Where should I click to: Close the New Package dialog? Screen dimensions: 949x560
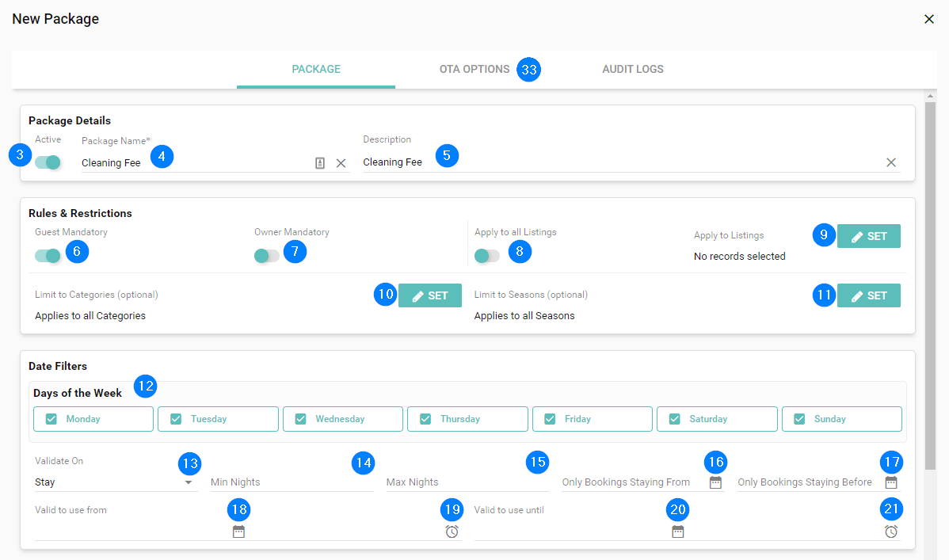[x=929, y=19]
